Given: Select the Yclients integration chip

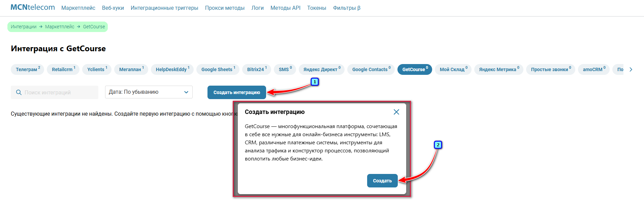Looking at the screenshot, I should 97,69.
